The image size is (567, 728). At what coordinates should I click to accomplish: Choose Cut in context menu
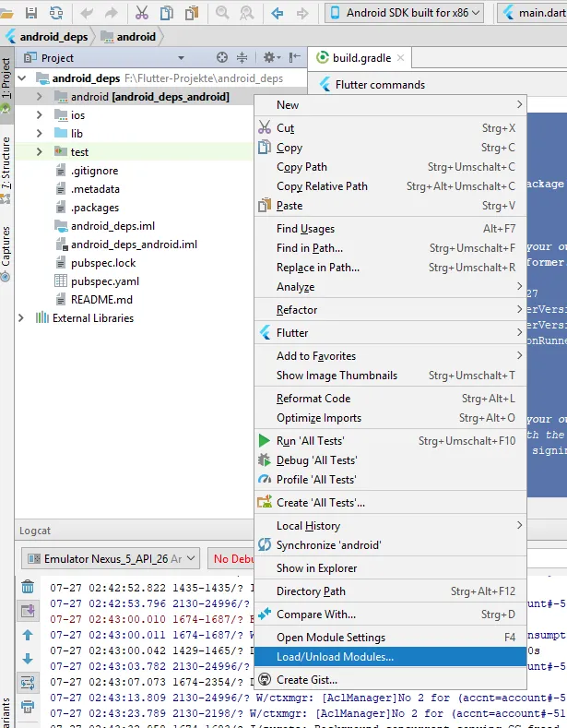[x=390, y=127]
